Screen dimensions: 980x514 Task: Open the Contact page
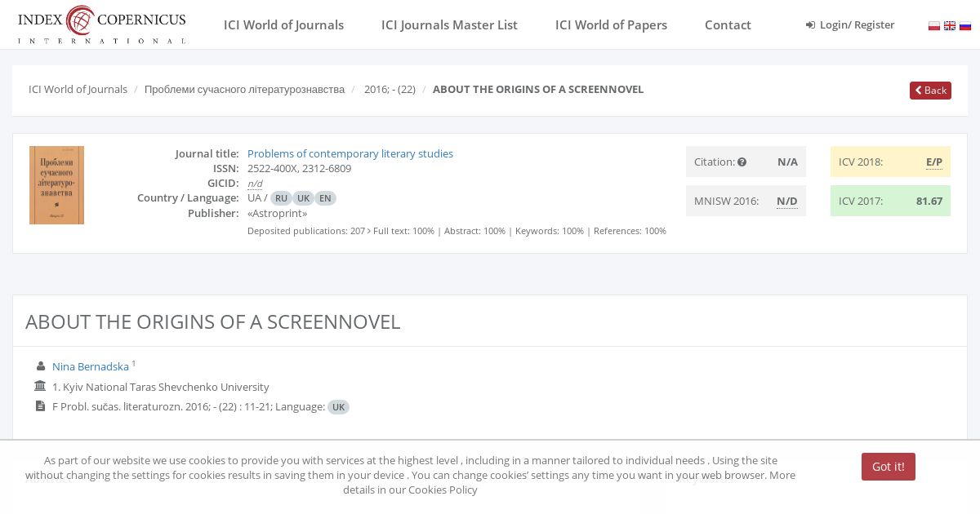[728, 24]
